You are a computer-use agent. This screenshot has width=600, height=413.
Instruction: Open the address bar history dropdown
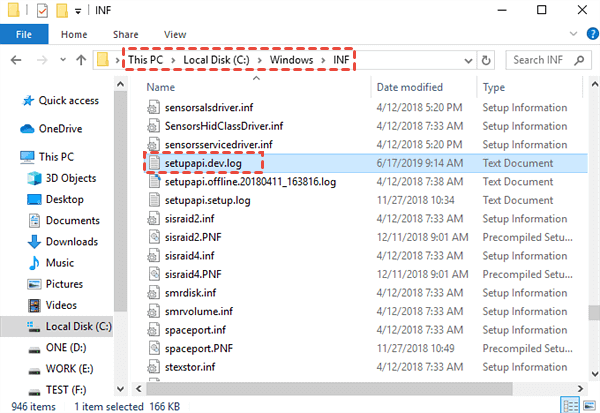tap(468, 60)
